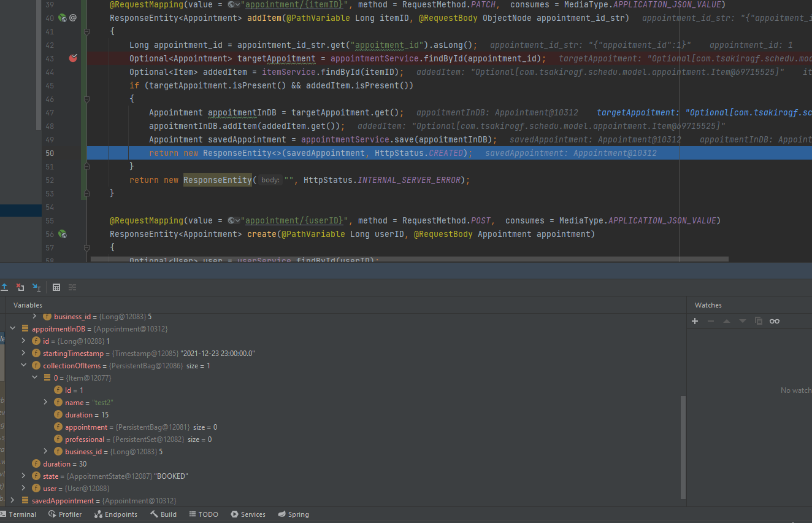The height and width of the screenshot is (523, 812).
Task: Click the Variables panel vertical scrollbar
Action: (x=683, y=447)
